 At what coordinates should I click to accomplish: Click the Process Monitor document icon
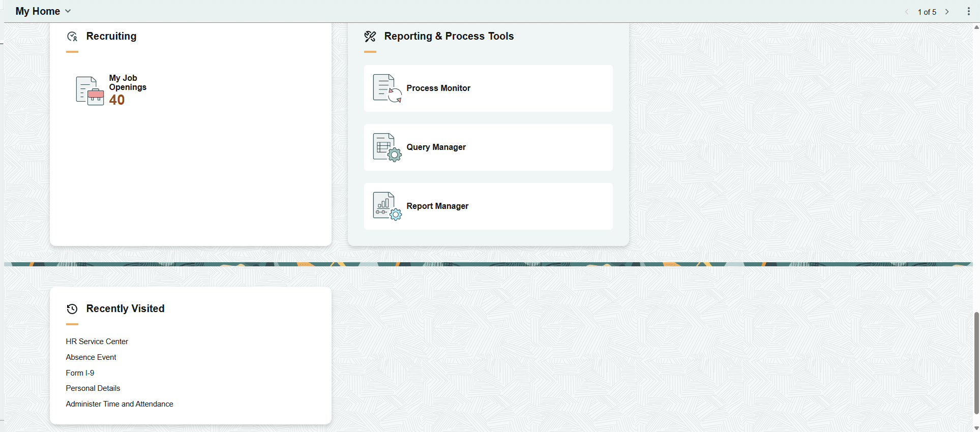tap(387, 88)
